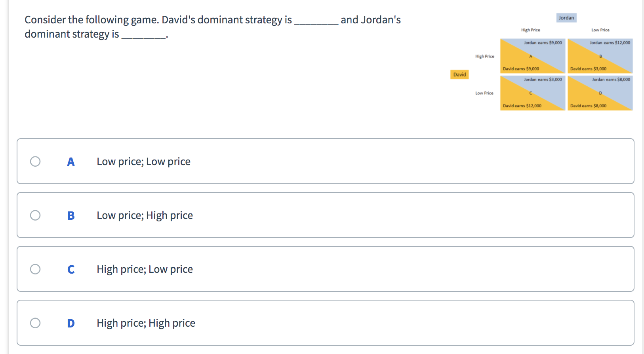Select answer choice 'High price; High price'
The image size is (644, 354).
tap(145, 323)
